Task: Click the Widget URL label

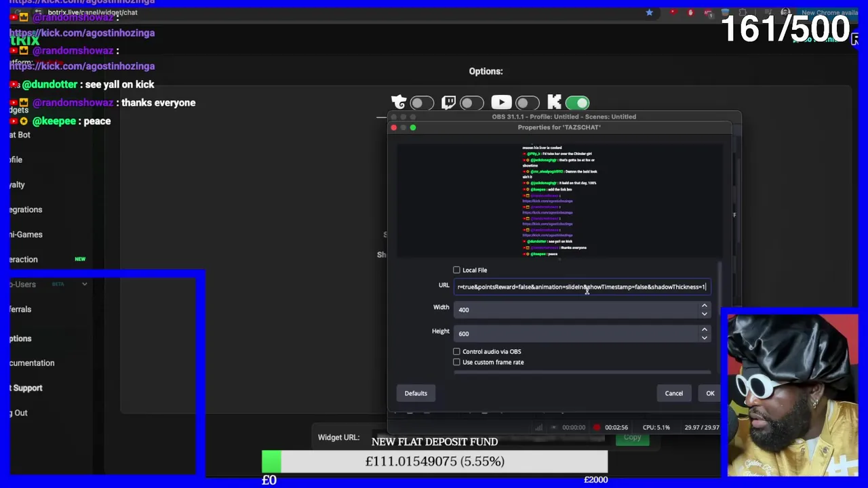Action: click(338, 437)
